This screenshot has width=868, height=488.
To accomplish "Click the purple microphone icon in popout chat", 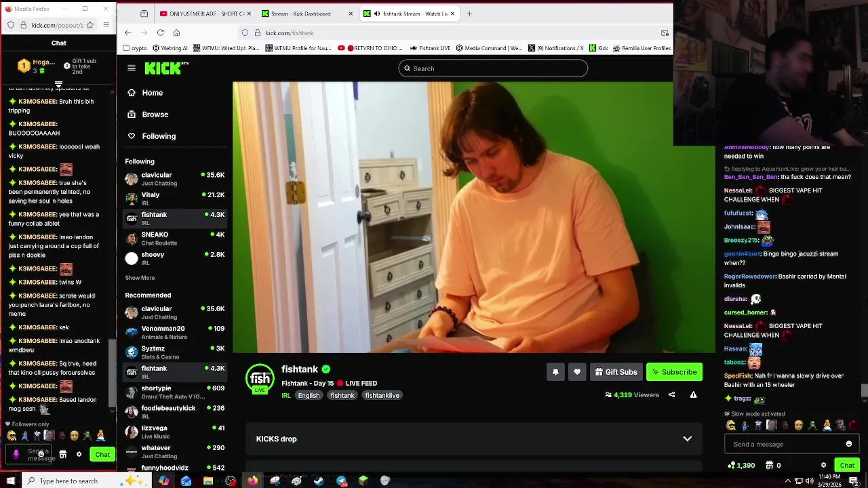I will tap(16, 454).
